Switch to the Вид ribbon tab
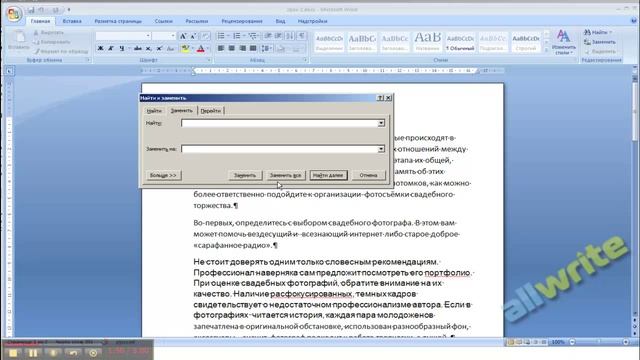The width and height of the screenshot is (640, 360). pos(280,21)
